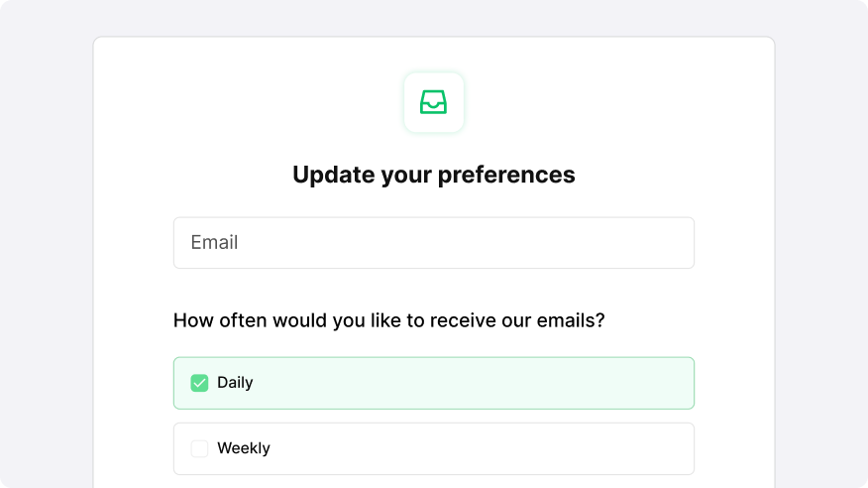The width and height of the screenshot is (868, 488).
Task: Click the "Daily" label text
Action: tap(235, 383)
